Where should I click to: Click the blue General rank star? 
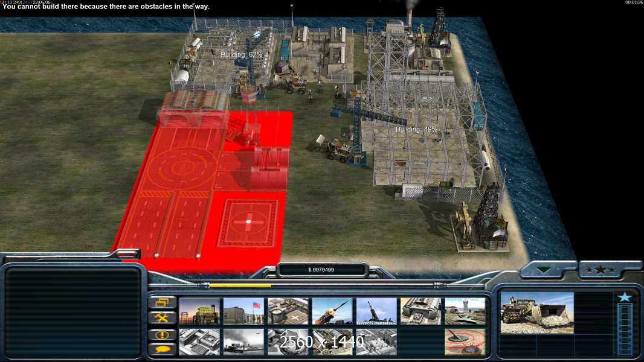(x=625, y=297)
